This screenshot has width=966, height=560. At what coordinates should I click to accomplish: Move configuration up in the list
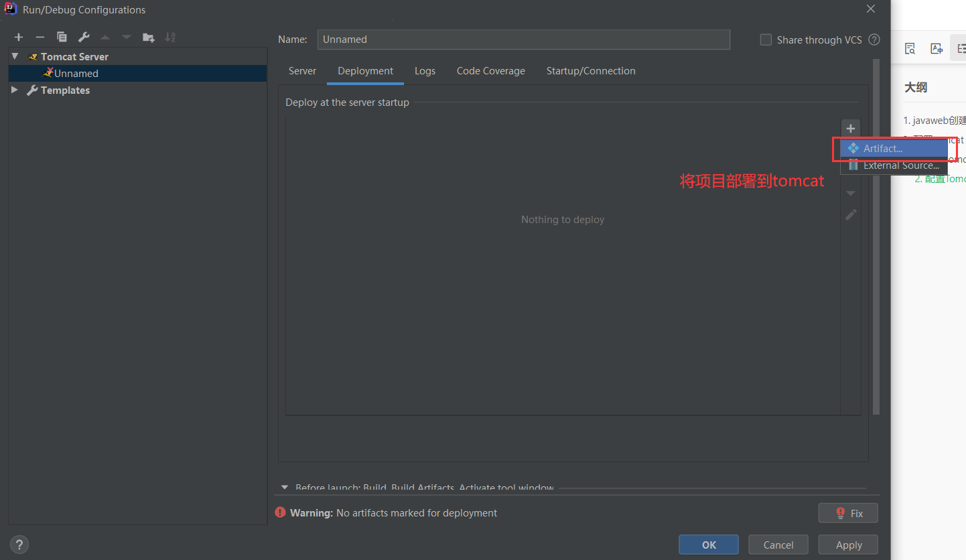(105, 38)
